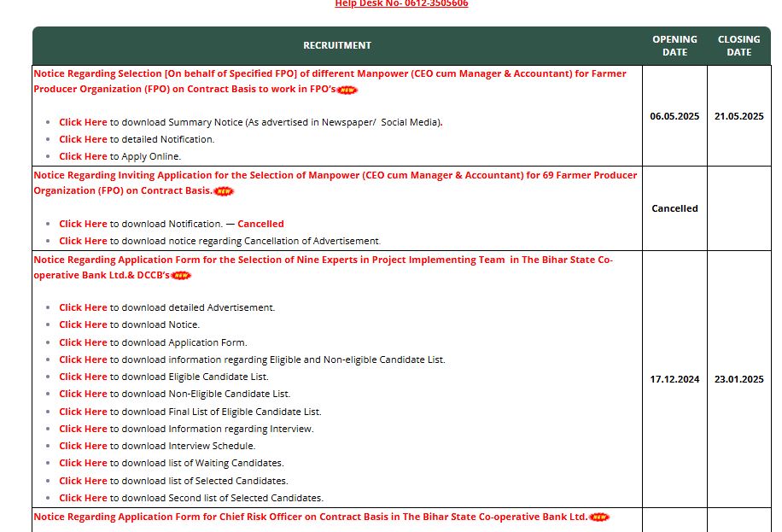Click NEW badge after DCCB's notice title

[181, 276]
